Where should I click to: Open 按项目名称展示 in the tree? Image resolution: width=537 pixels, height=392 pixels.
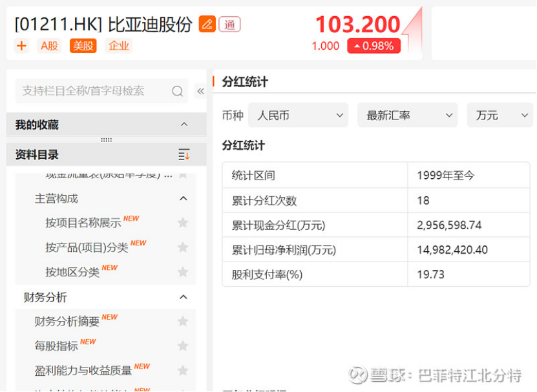(x=83, y=223)
